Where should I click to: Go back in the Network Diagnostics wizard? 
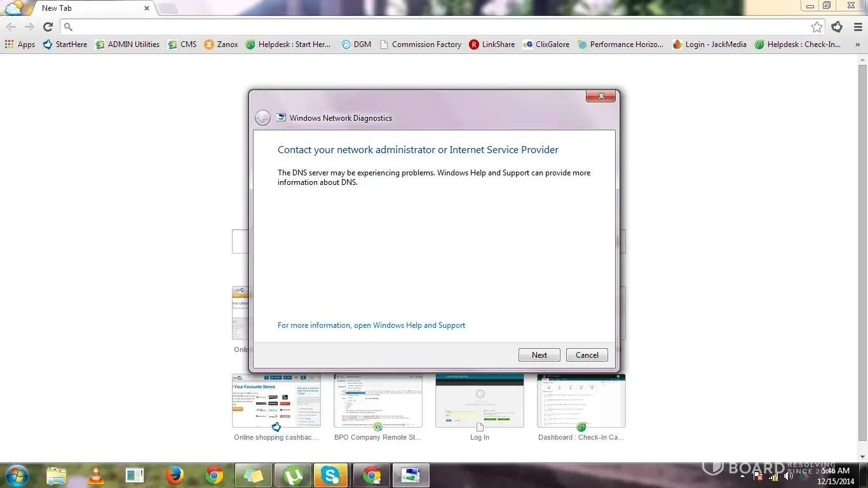point(262,118)
